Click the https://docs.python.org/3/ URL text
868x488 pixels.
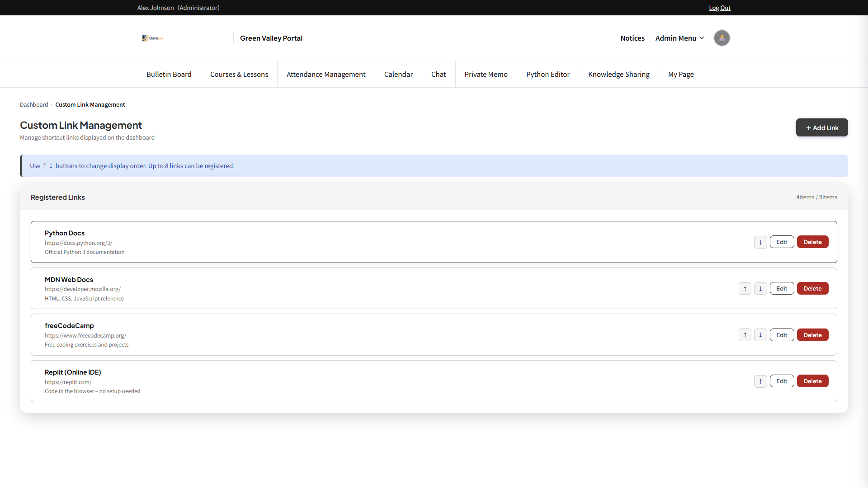79,243
